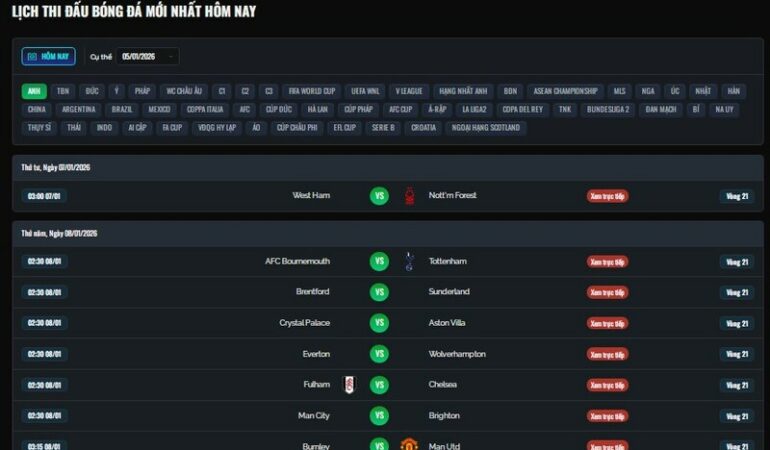Image resolution: width=770 pixels, height=450 pixels.
Task: Expand the date picker dropdown arrow
Action: point(170,56)
